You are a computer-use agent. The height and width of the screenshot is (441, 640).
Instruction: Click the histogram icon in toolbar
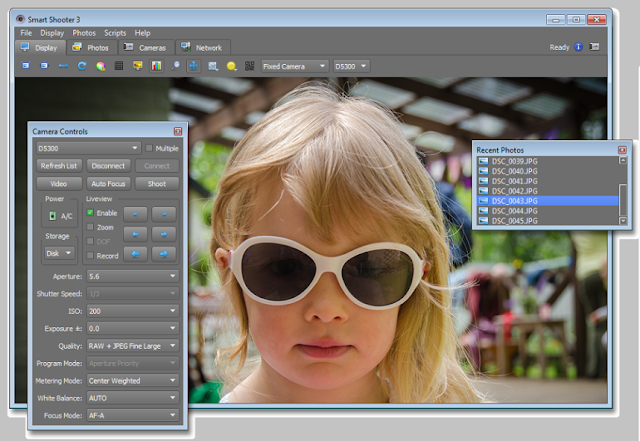point(155,66)
